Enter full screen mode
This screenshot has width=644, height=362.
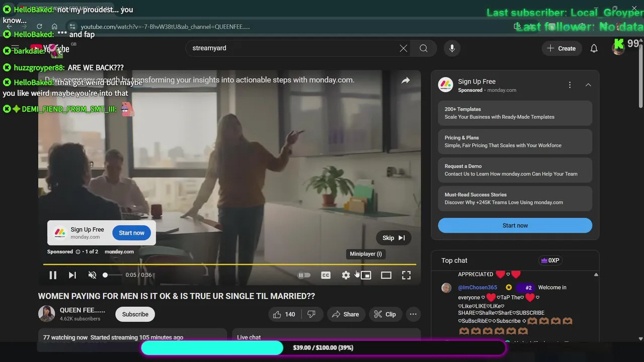(406, 275)
